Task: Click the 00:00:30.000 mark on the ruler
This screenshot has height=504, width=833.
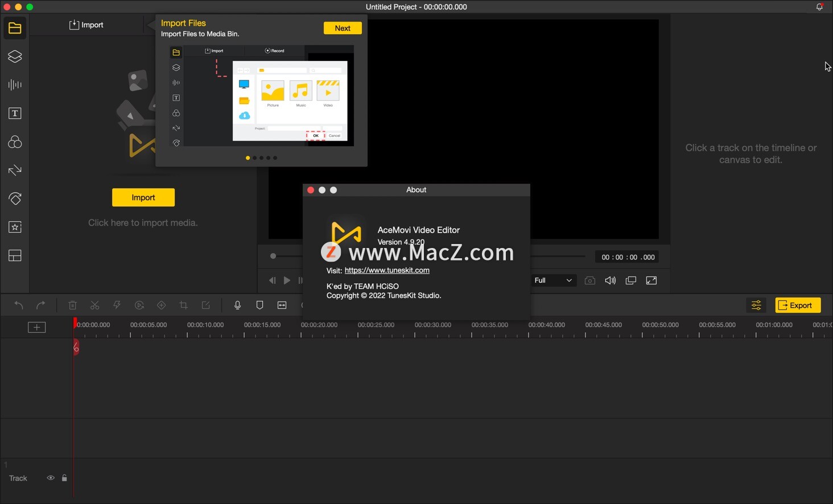Action: tap(432, 325)
